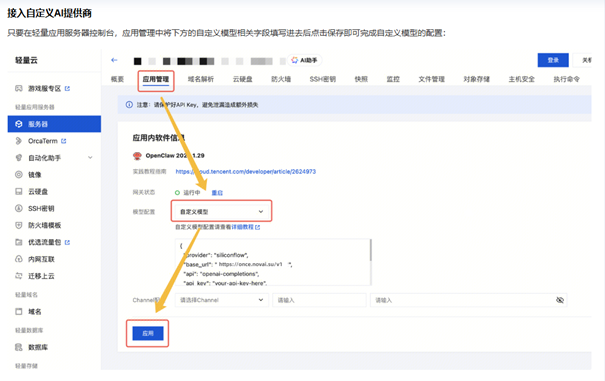The height and width of the screenshot is (381, 605).
Task: Click the 数据库 sidebar icon
Action: [19, 347]
